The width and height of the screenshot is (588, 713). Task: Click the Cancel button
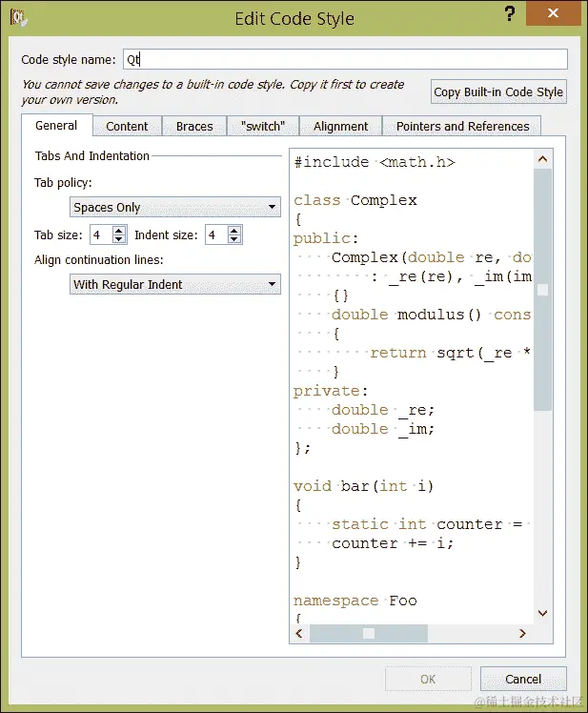tap(523, 679)
